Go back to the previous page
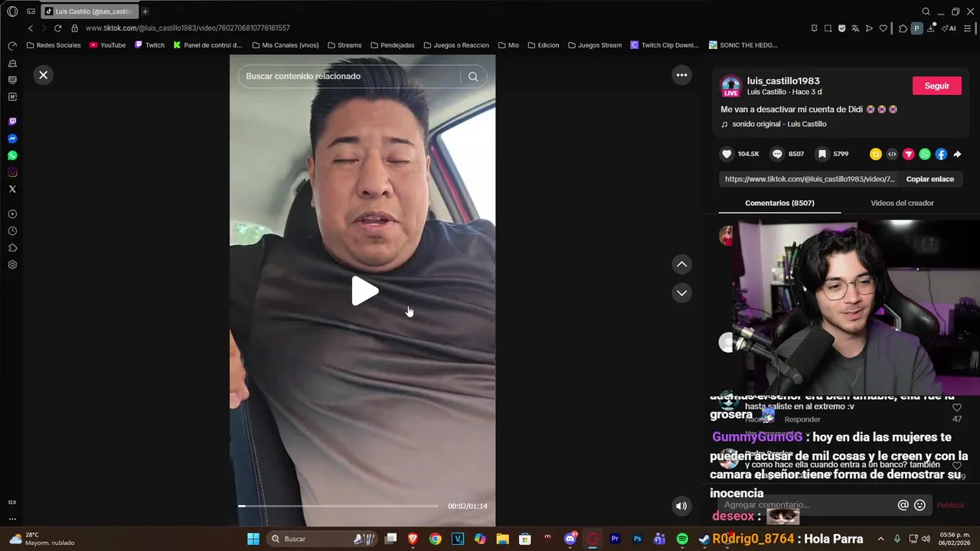This screenshot has height=551, width=980. click(31, 28)
